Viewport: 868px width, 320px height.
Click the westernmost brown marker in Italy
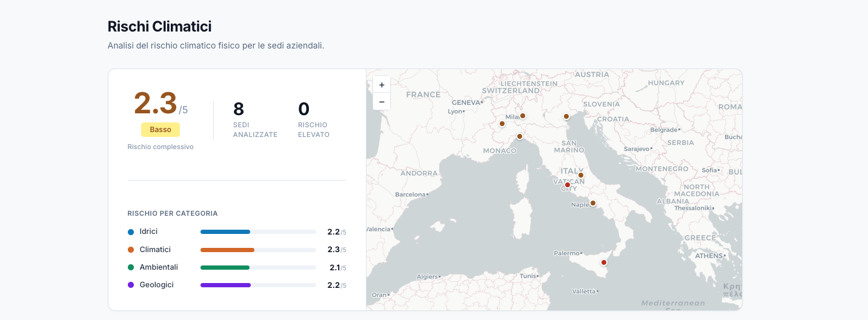point(502,124)
